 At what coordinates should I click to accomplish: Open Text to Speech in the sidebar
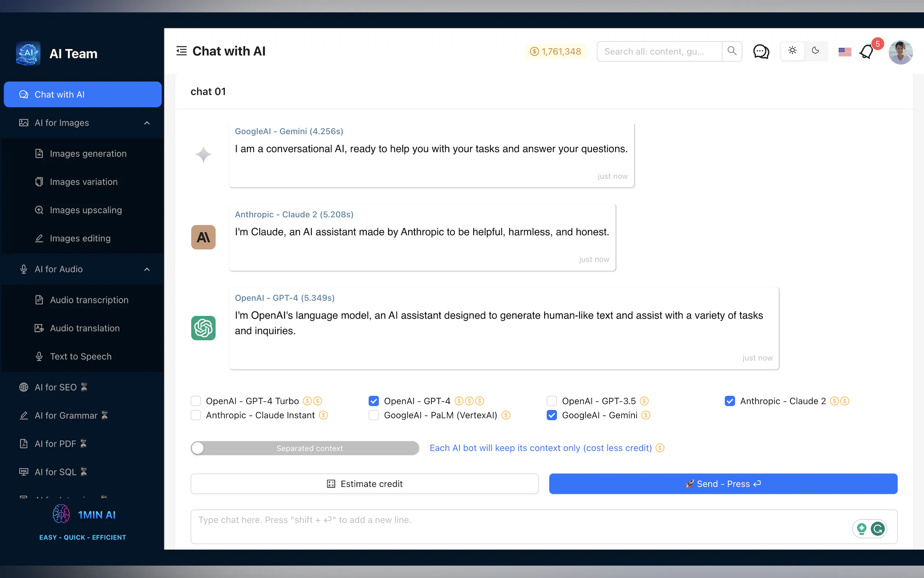click(81, 356)
